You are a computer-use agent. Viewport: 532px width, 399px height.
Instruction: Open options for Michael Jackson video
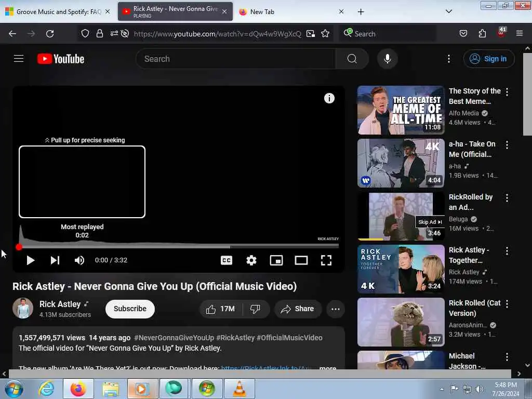click(x=507, y=356)
